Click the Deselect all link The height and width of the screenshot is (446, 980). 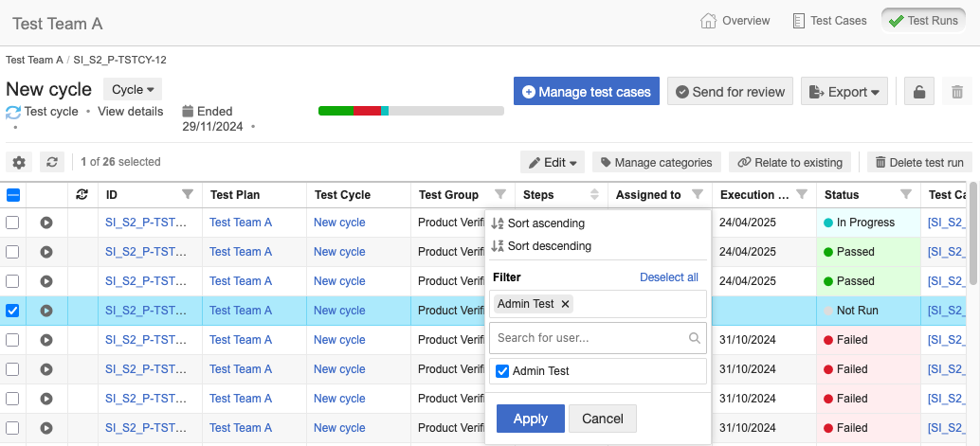pyautogui.click(x=668, y=277)
